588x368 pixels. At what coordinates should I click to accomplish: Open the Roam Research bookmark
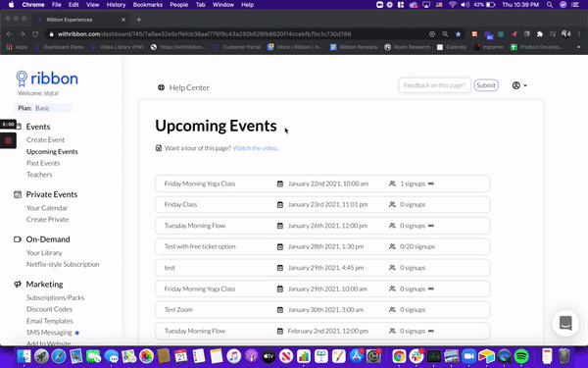pyautogui.click(x=408, y=47)
